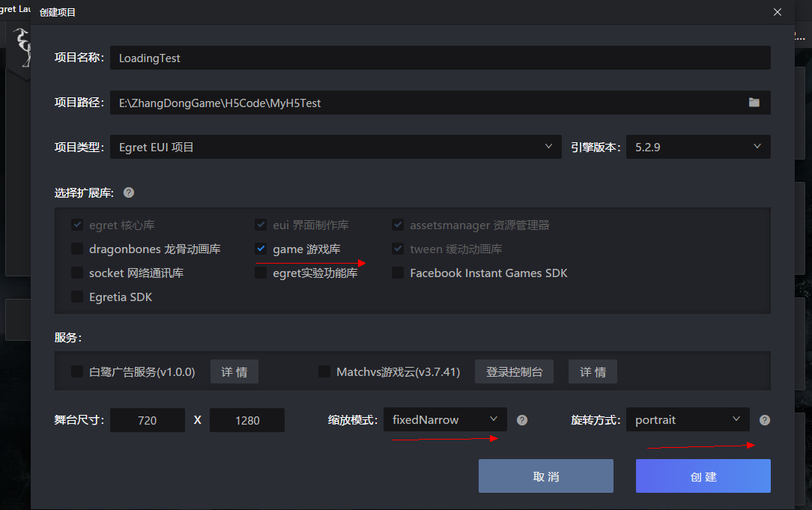Open 旋转方式 dropdown showing portrait

pyautogui.click(x=688, y=419)
